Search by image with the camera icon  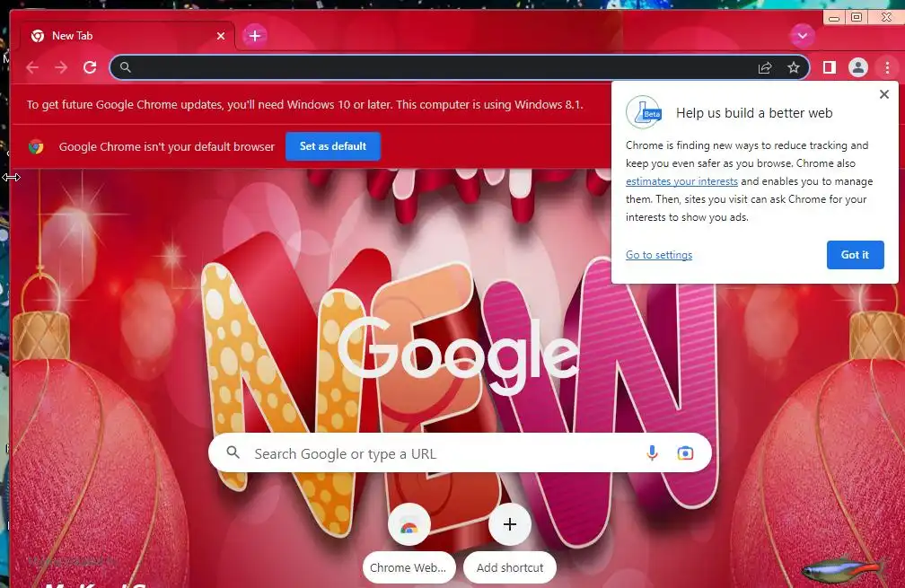coord(685,453)
